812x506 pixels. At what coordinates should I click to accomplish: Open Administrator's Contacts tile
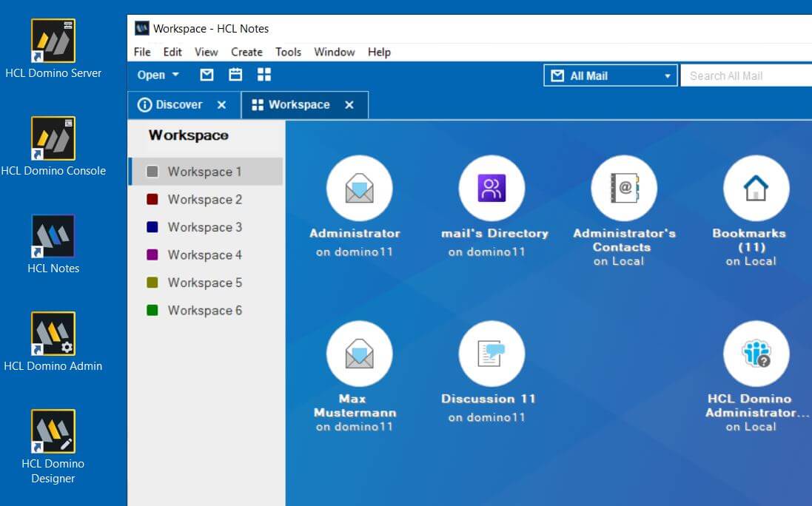point(624,189)
